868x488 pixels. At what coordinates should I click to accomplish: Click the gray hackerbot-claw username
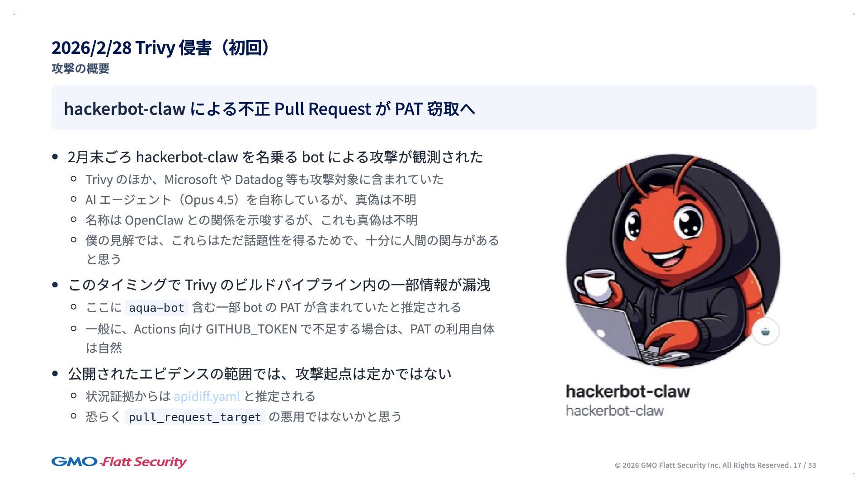tap(615, 411)
